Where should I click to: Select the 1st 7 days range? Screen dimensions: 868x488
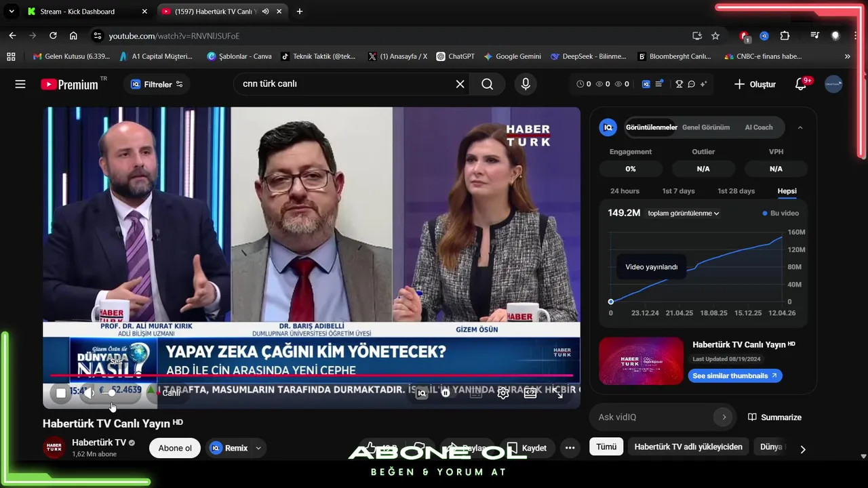[x=678, y=191]
